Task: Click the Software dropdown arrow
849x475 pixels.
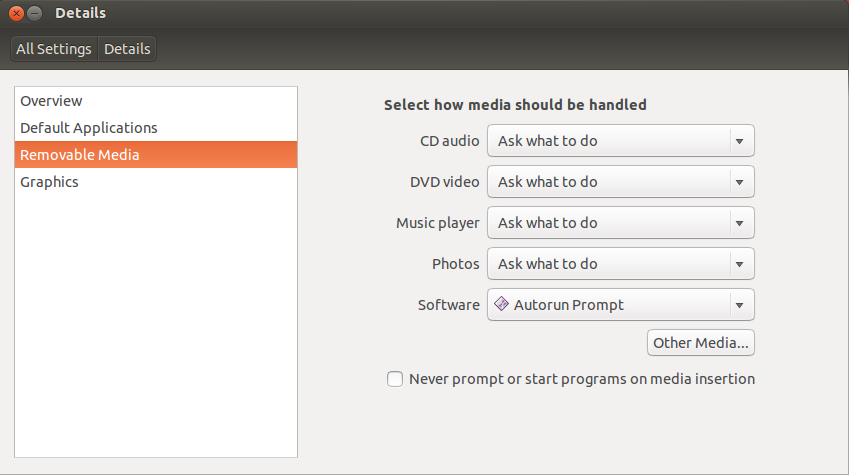Action: coord(739,305)
